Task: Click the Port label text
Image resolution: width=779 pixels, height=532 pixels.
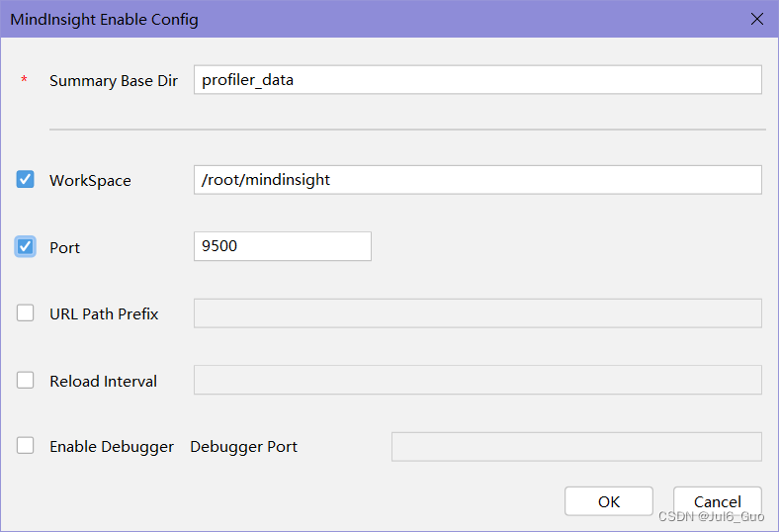Action: click(x=64, y=247)
